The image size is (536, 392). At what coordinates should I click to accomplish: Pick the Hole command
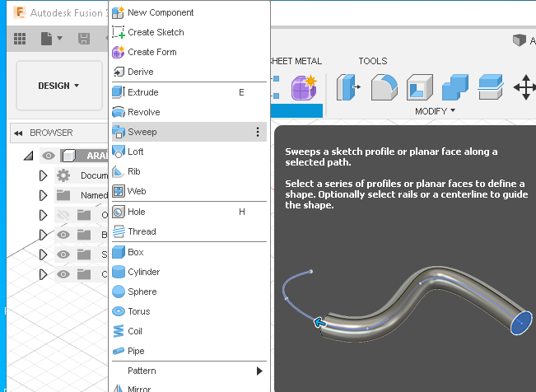[x=189, y=212]
